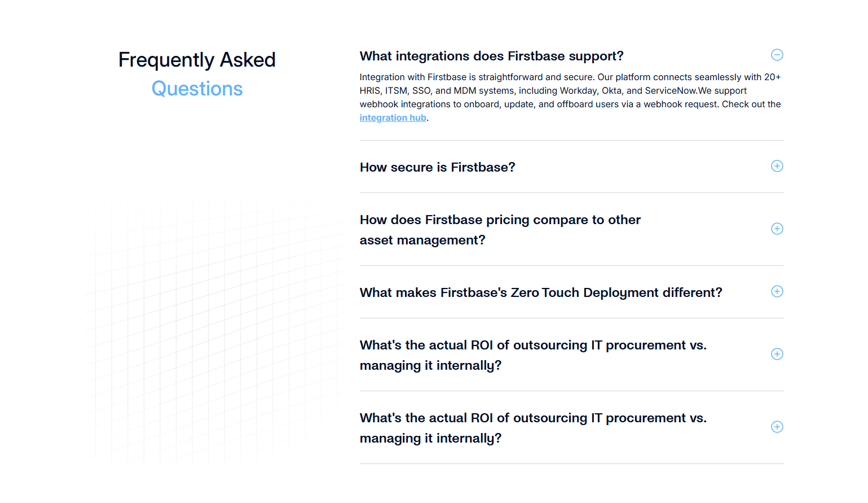The height and width of the screenshot is (503, 868).
Task: Click the plus icon for Zero Touch Deployment question
Action: pyautogui.click(x=777, y=291)
